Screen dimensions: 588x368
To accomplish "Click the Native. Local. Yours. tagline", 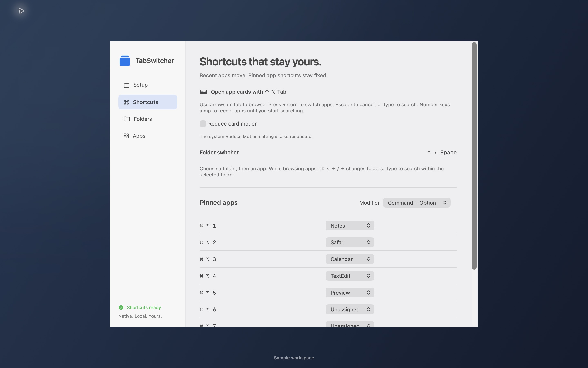I will tap(140, 316).
